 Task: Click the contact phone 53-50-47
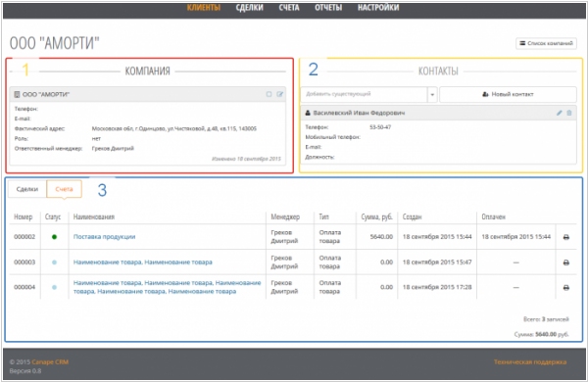(x=380, y=127)
